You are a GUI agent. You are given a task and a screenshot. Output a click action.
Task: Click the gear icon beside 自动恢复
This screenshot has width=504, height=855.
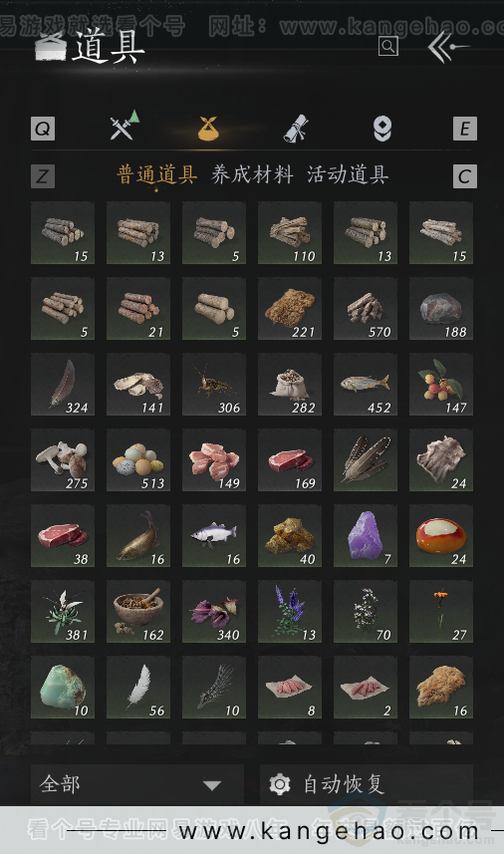coord(280,784)
